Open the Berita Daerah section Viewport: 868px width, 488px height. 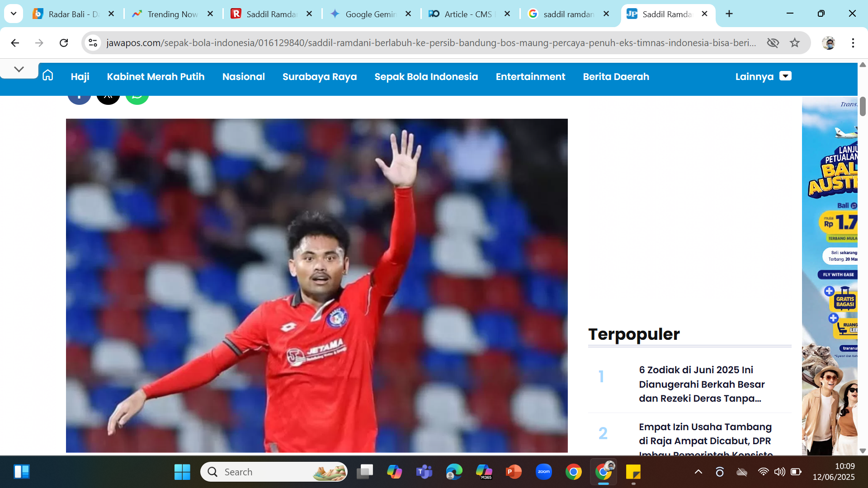616,77
